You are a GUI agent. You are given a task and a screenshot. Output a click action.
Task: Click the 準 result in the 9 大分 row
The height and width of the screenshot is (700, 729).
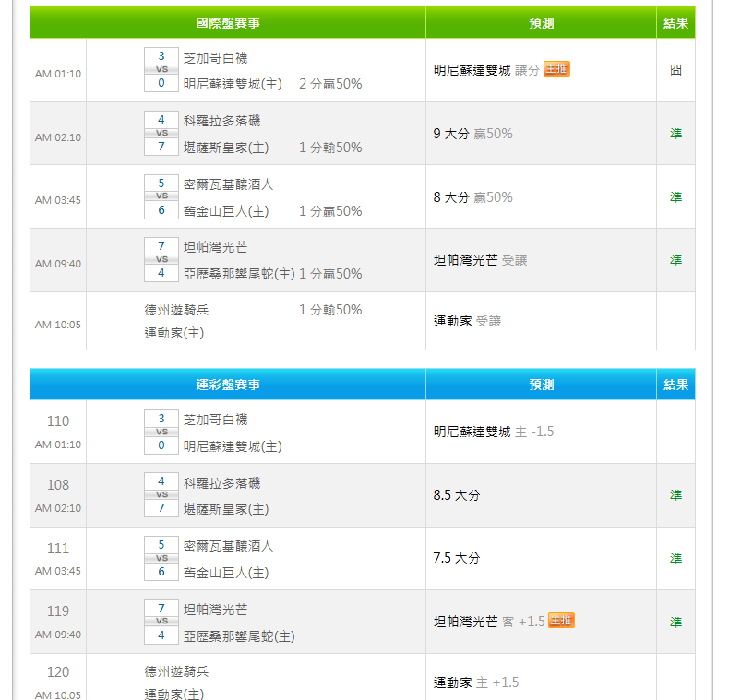(x=675, y=134)
